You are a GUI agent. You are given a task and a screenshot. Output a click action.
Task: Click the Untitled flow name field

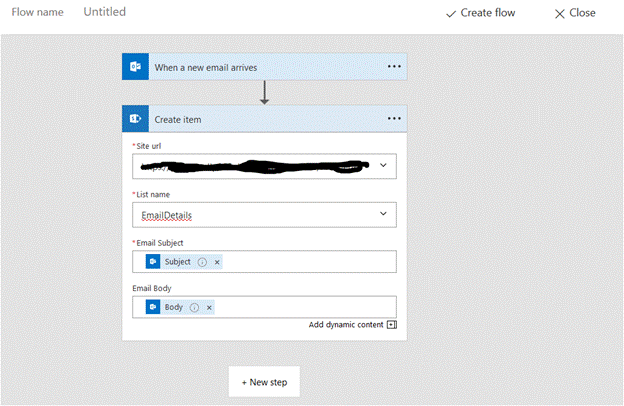click(105, 12)
